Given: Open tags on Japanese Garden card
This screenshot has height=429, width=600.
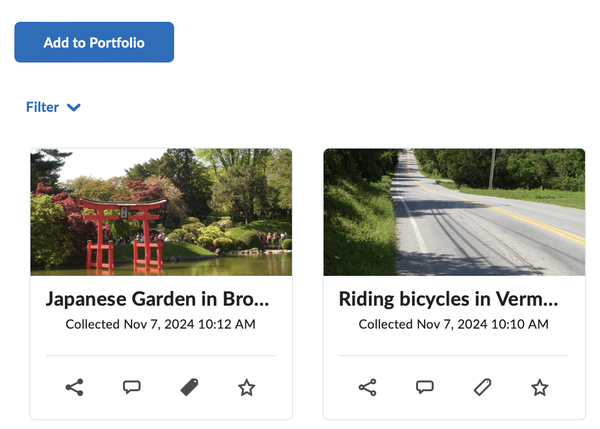Looking at the screenshot, I should tap(189, 387).
